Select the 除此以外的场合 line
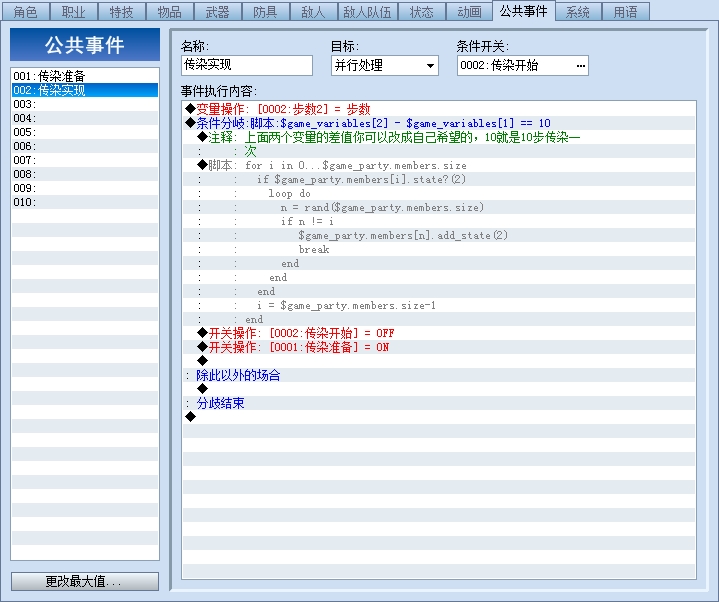 coord(439,375)
